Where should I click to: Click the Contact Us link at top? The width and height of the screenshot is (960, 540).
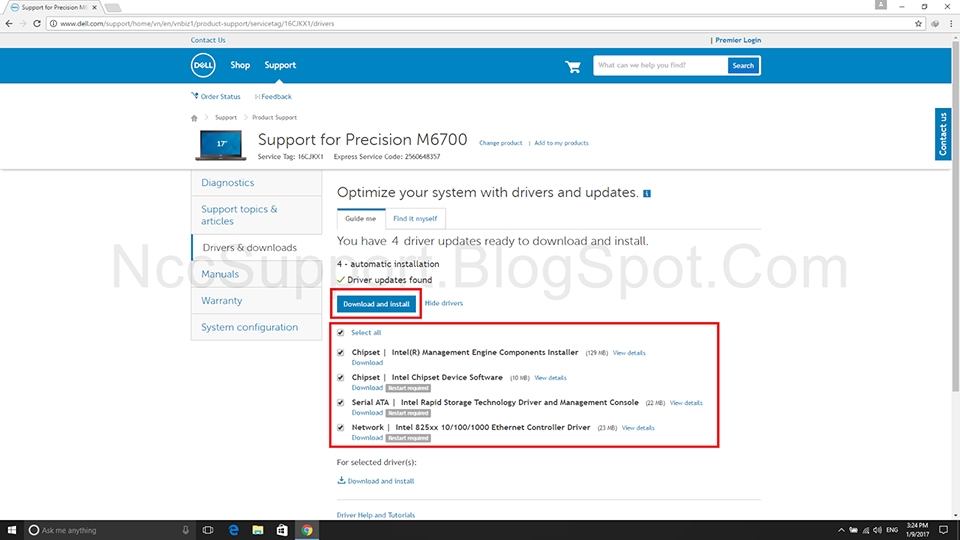[208, 40]
